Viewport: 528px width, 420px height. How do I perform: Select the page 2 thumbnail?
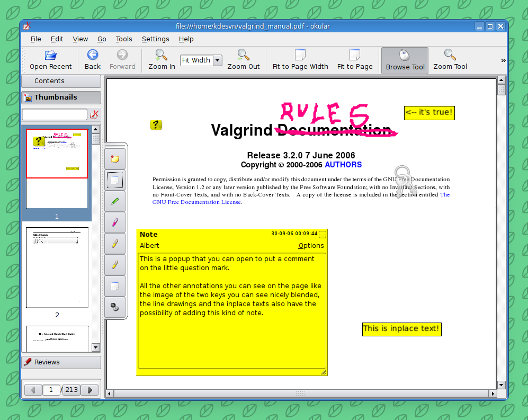(x=57, y=267)
